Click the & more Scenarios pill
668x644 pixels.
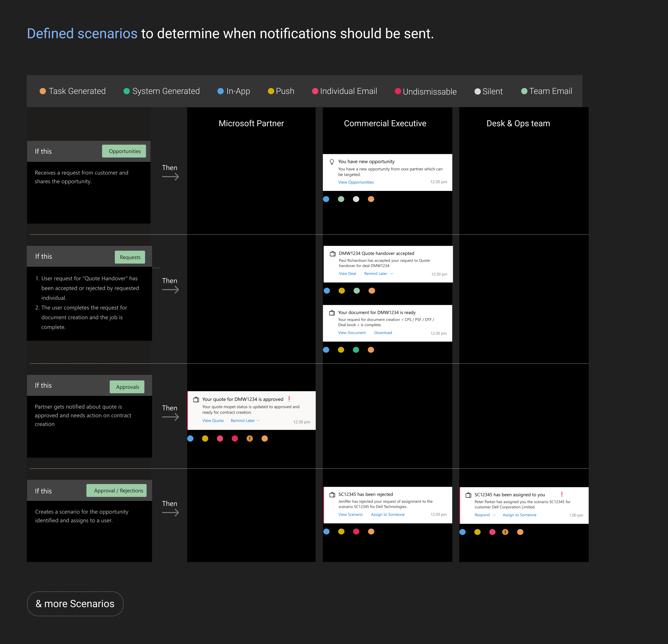[x=75, y=603]
